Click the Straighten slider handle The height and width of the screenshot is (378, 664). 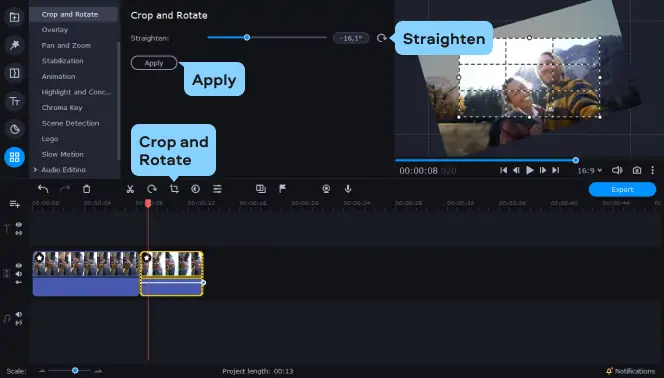[x=247, y=38]
